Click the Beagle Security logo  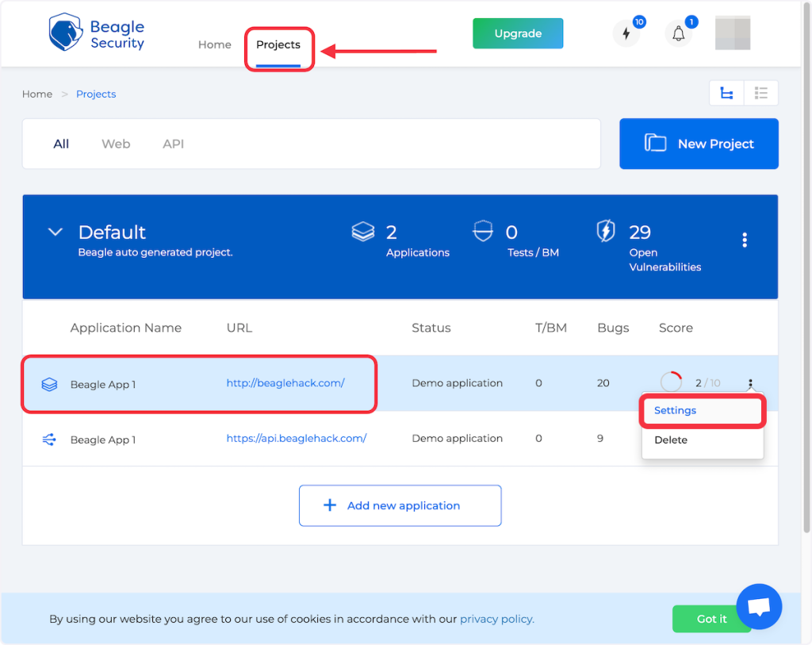point(96,33)
